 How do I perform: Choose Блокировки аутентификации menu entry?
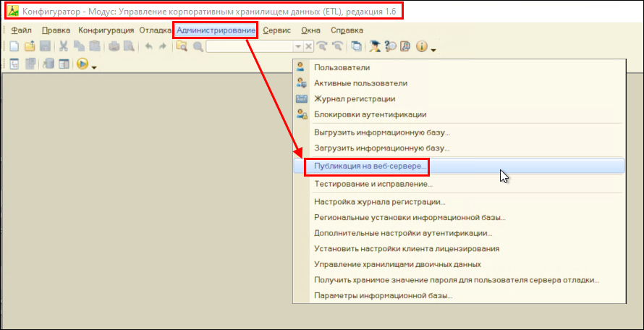click(x=459, y=114)
